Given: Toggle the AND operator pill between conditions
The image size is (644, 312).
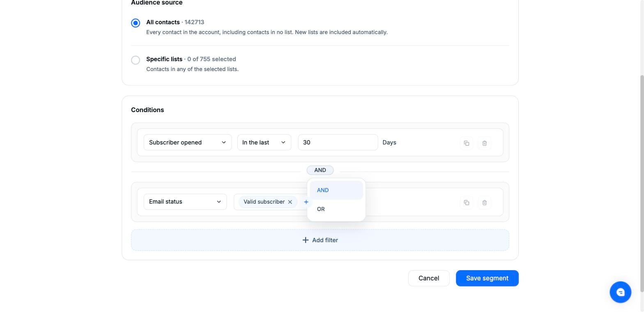Looking at the screenshot, I should pos(320,170).
